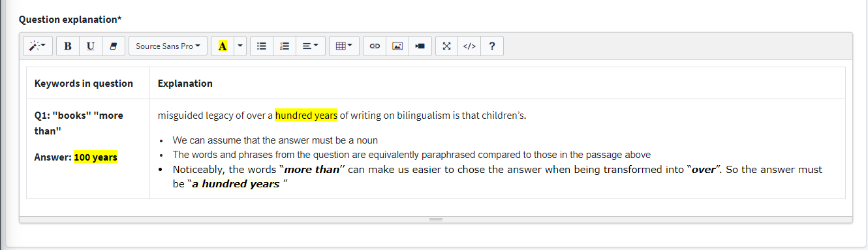Click the bold word 'over' in last bullet

click(703, 170)
